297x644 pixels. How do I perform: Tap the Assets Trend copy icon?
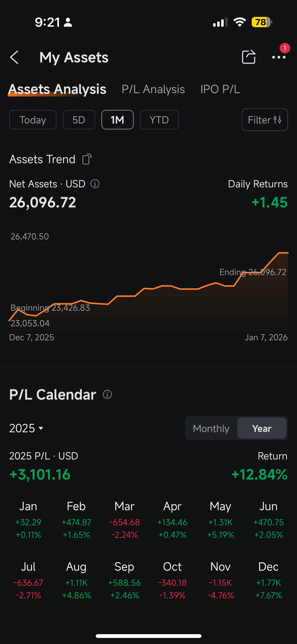pos(87,159)
